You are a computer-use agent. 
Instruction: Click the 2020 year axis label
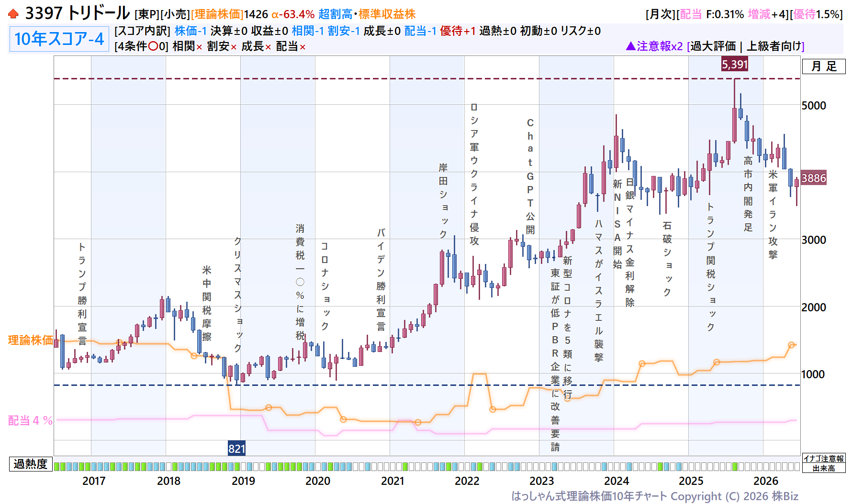click(x=318, y=481)
